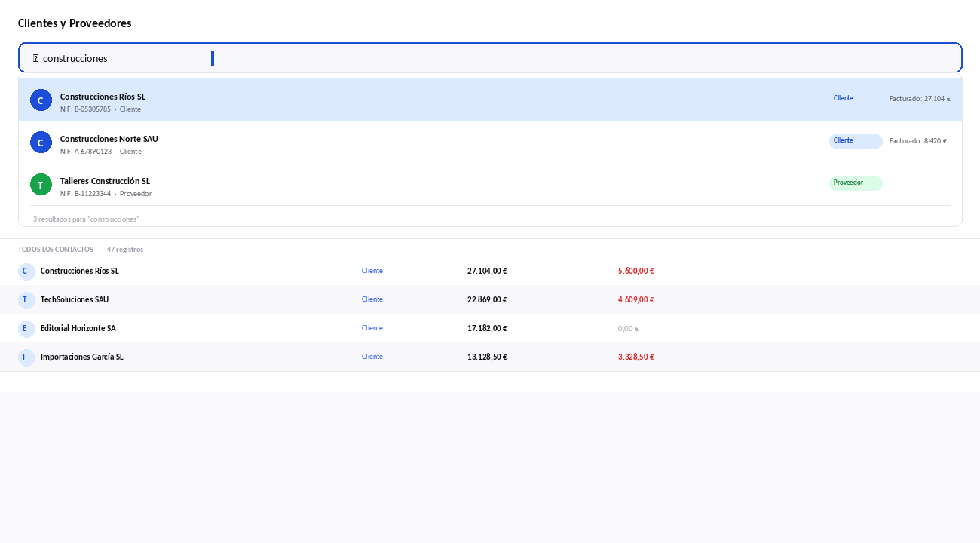Open Importaciones García SL contact name
This screenshot has width=980, height=543.
pos(82,357)
